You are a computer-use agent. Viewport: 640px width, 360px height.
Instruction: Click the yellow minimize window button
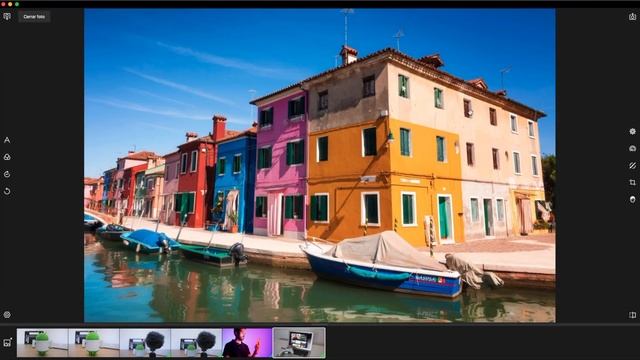pyautogui.click(x=10, y=4)
